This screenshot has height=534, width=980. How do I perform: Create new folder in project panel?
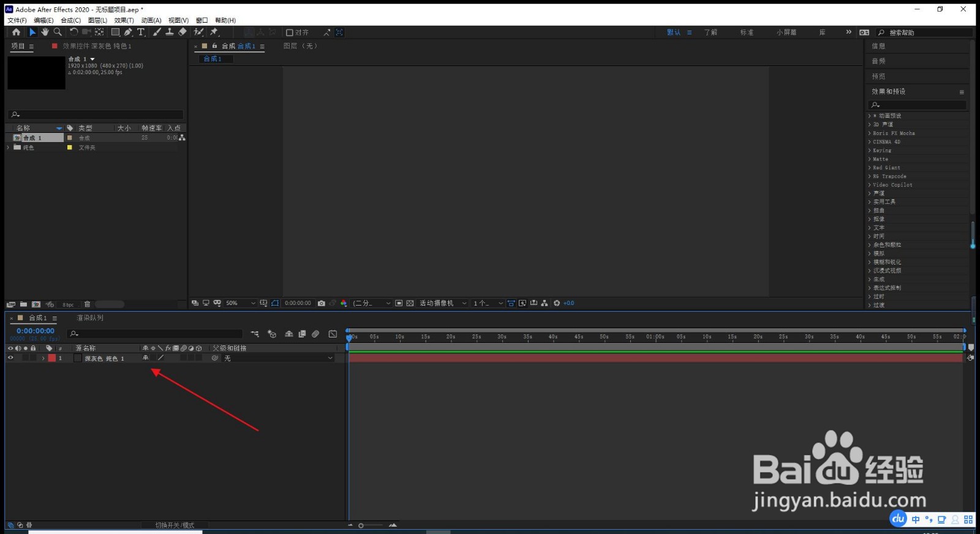[23, 304]
